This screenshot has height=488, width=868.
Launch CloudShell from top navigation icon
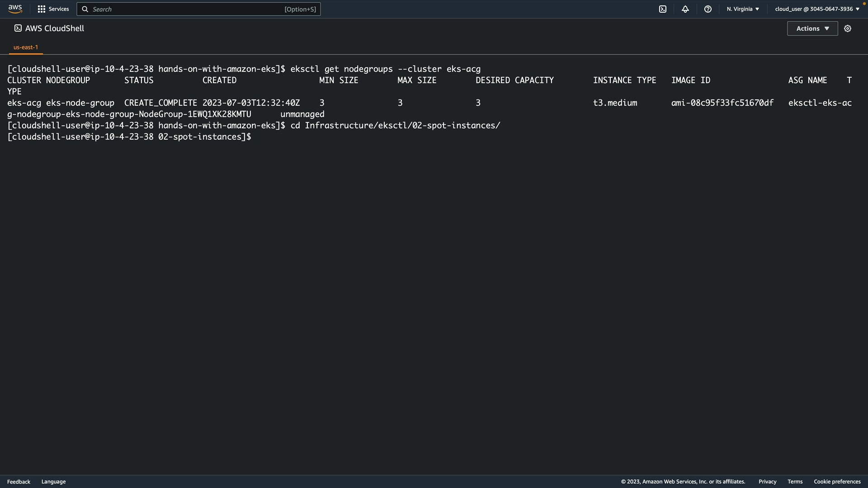(663, 9)
